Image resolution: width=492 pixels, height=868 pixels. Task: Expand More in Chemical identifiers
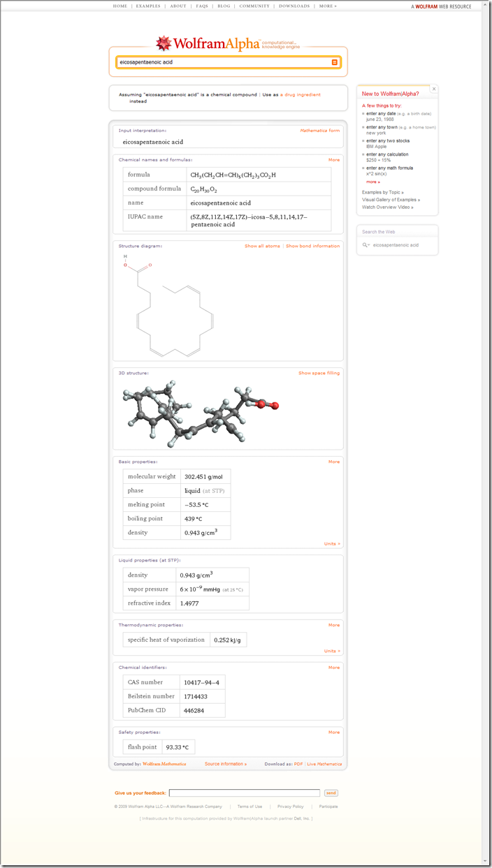click(x=334, y=668)
